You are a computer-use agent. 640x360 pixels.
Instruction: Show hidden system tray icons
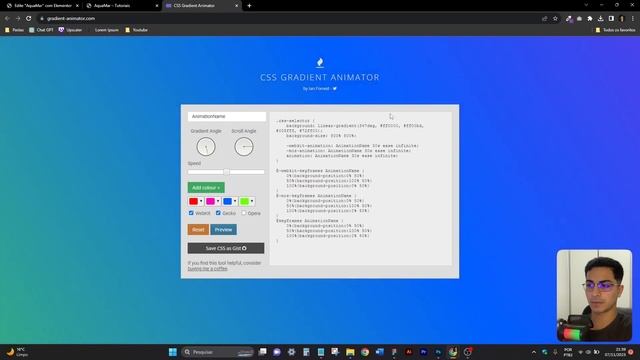(x=533, y=352)
